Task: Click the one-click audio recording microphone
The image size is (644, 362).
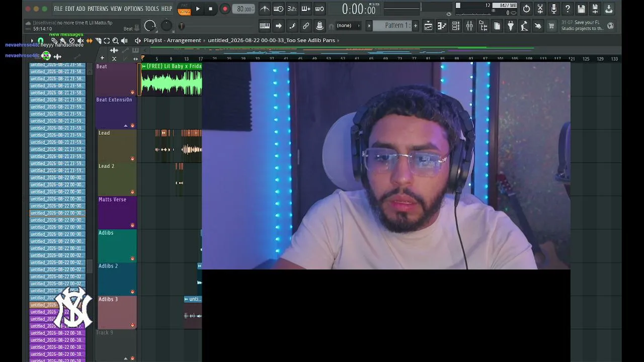Action: pos(553,9)
